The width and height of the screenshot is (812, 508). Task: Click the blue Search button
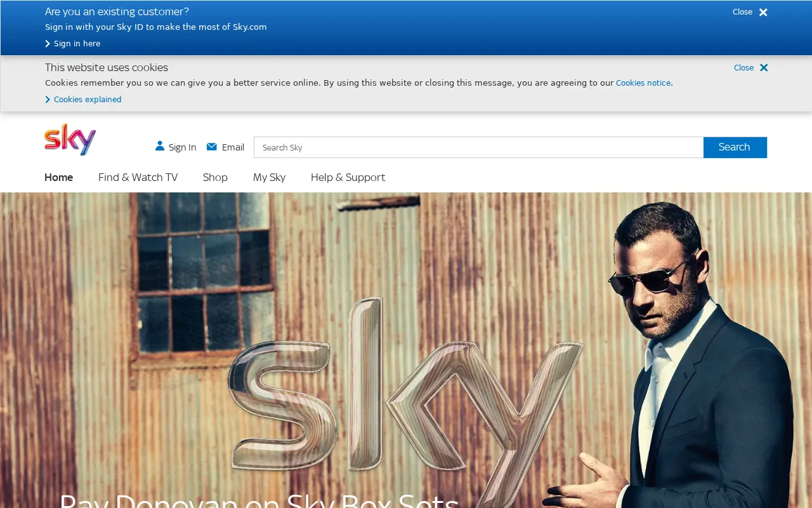point(735,147)
